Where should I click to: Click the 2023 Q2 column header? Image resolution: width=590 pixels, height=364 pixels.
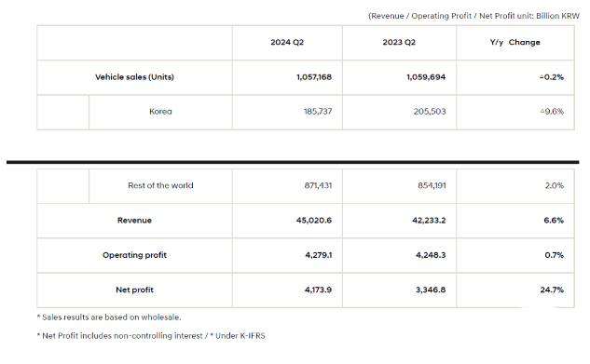coord(399,42)
